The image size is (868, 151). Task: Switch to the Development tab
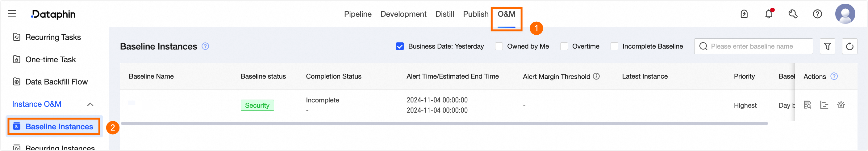pos(403,14)
